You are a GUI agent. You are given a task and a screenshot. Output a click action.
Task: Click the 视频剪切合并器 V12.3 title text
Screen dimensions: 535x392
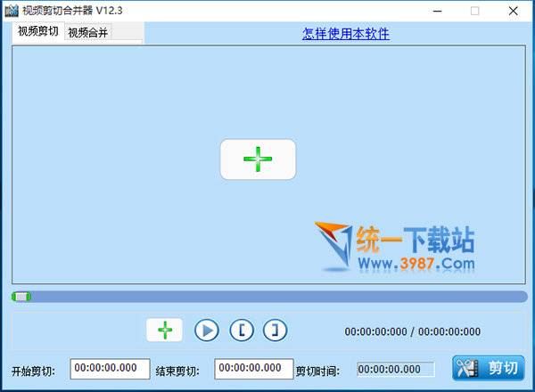pyautogui.click(x=71, y=11)
